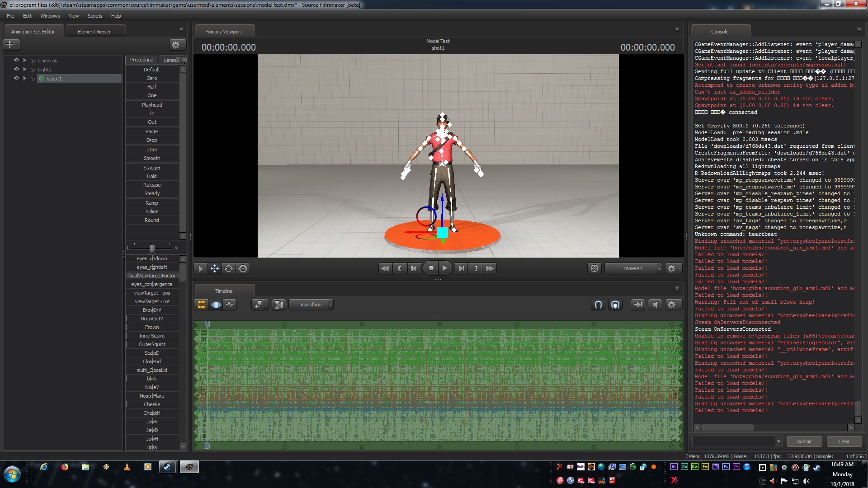The height and width of the screenshot is (488, 868).
Task: Switch to the clip editor filmstrip icon
Action: (x=202, y=305)
